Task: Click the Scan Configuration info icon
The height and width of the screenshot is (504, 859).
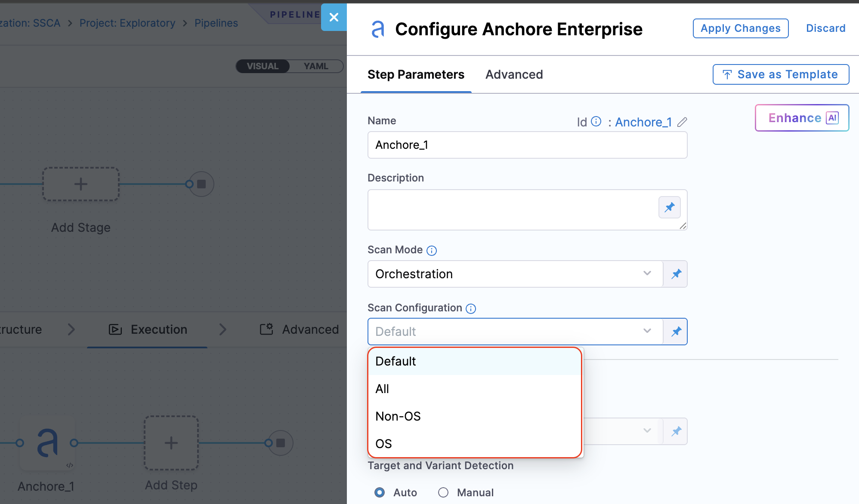Action: point(471,309)
